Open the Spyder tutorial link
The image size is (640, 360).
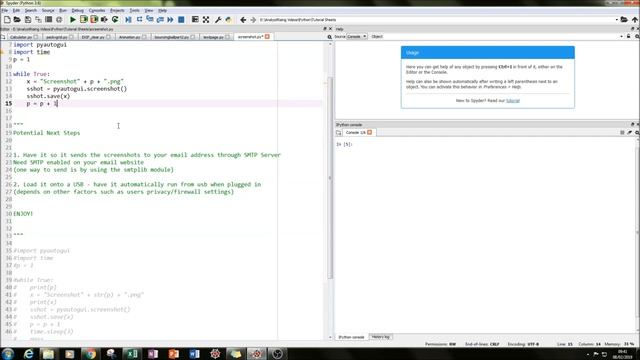pos(513,100)
